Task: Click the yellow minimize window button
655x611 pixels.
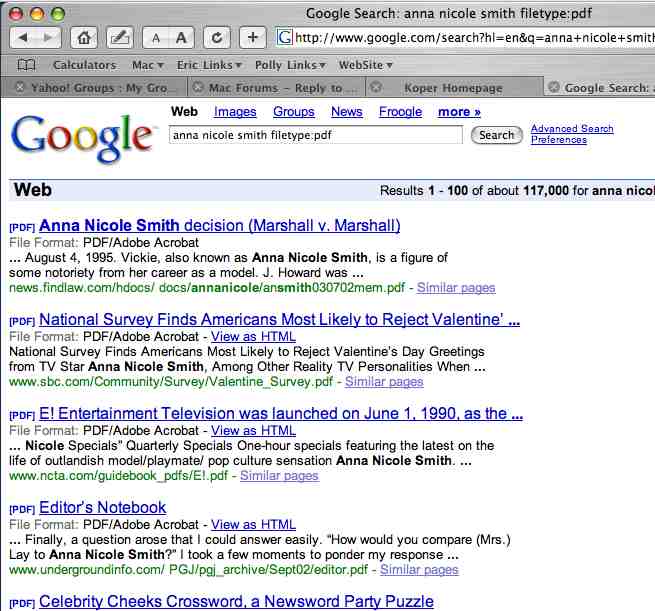Action: click(37, 14)
